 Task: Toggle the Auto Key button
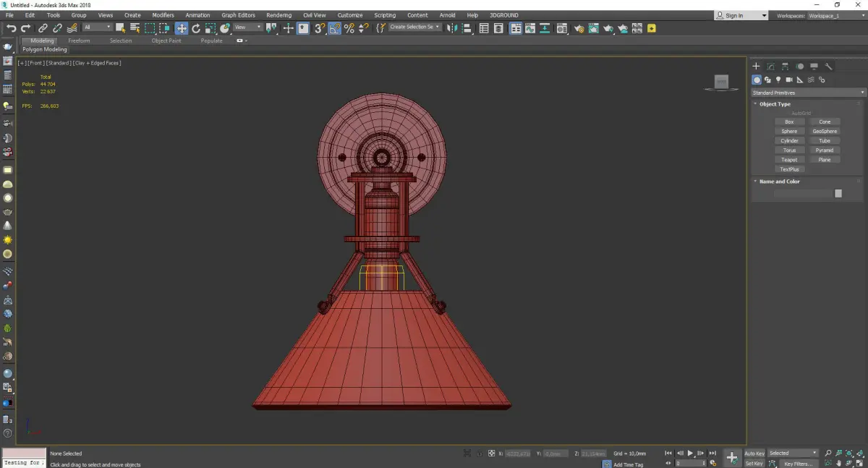click(754, 454)
